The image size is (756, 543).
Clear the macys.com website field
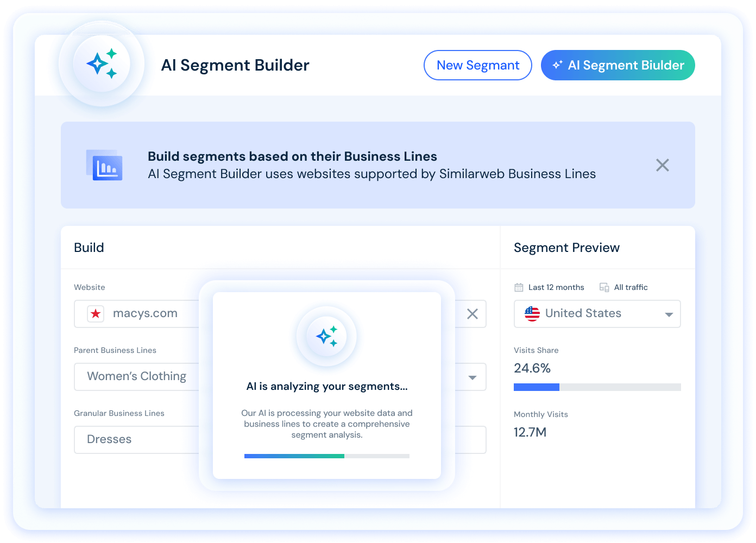click(x=472, y=314)
